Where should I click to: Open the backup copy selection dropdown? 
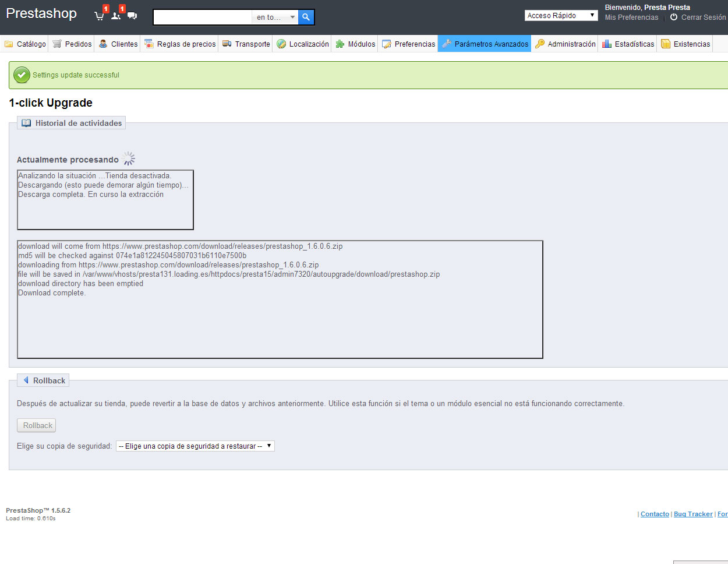[x=195, y=446]
